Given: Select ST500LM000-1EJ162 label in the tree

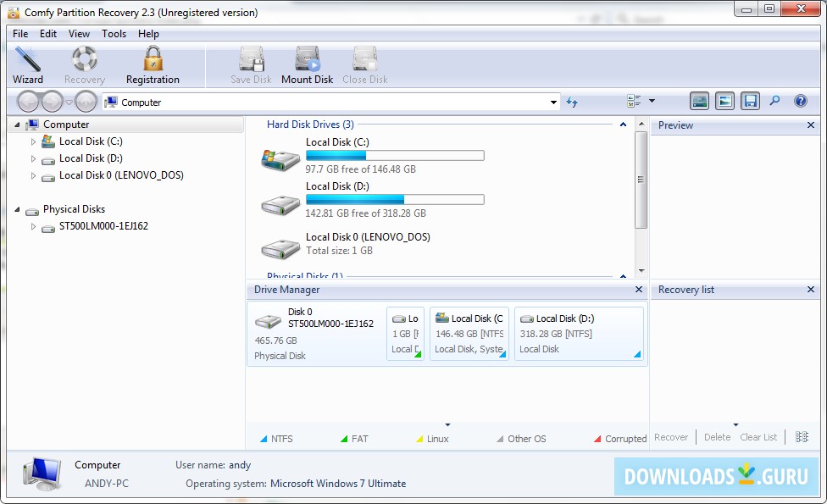Looking at the screenshot, I should tap(103, 227).
